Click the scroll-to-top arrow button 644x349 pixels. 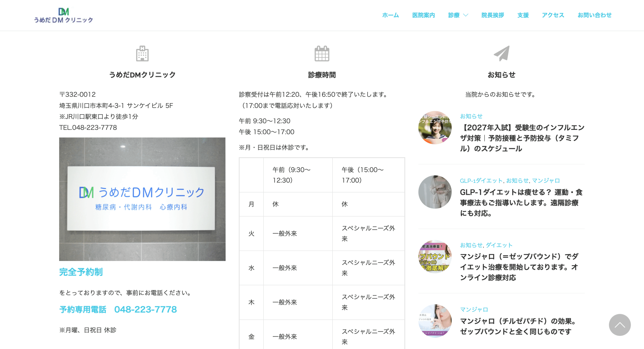coord(620,325)
